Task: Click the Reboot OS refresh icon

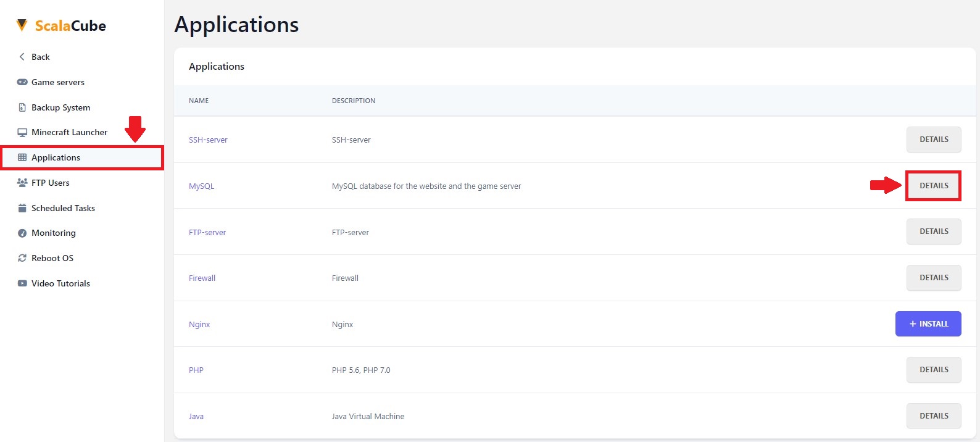Action: point(22,258)
